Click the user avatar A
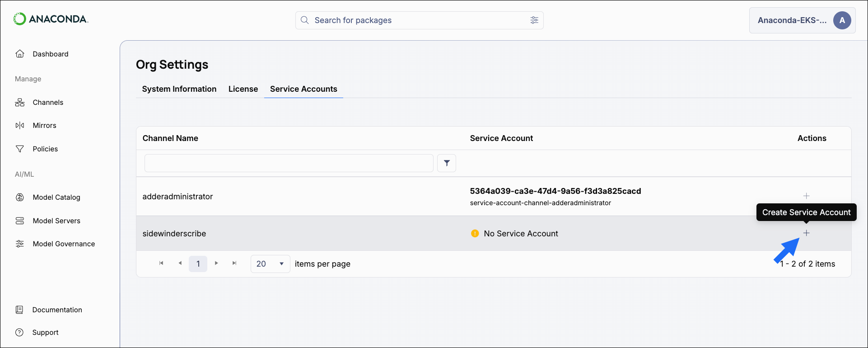The width and height of the screenshot is (868, 348). point(842,20)
